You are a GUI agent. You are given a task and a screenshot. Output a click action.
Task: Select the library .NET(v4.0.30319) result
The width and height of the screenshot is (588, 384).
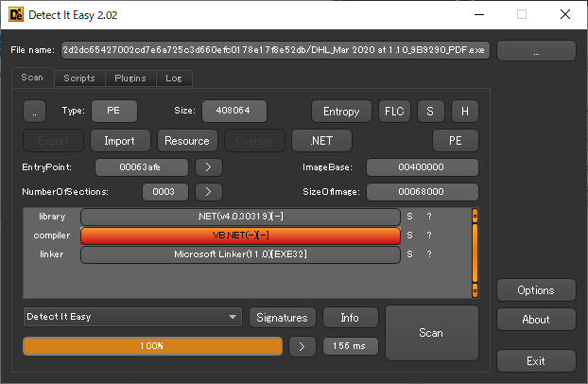coord(240,217)
